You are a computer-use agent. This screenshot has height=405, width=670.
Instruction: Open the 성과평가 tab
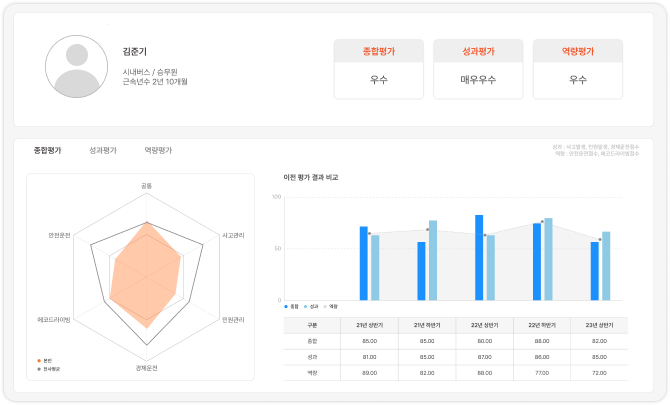click(103, 150)
